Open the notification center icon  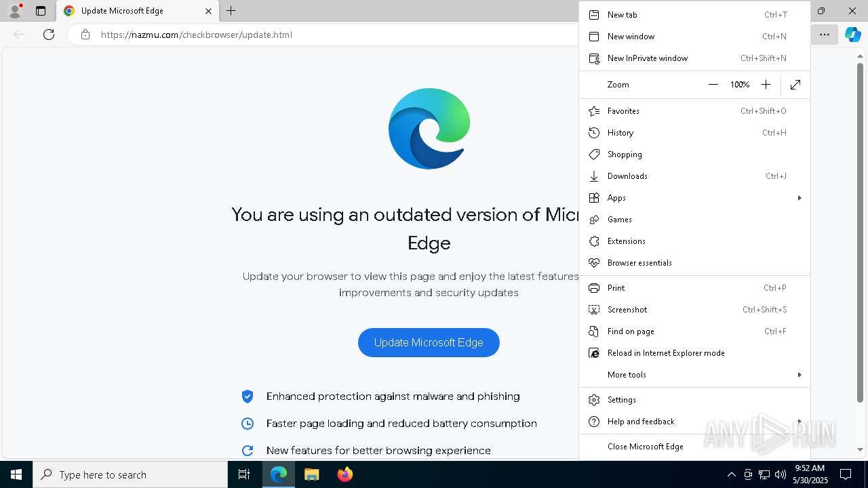click(x=846, y=474)
